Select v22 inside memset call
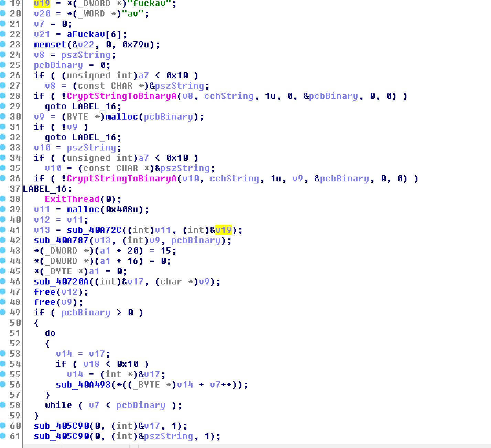 (86, 45)
